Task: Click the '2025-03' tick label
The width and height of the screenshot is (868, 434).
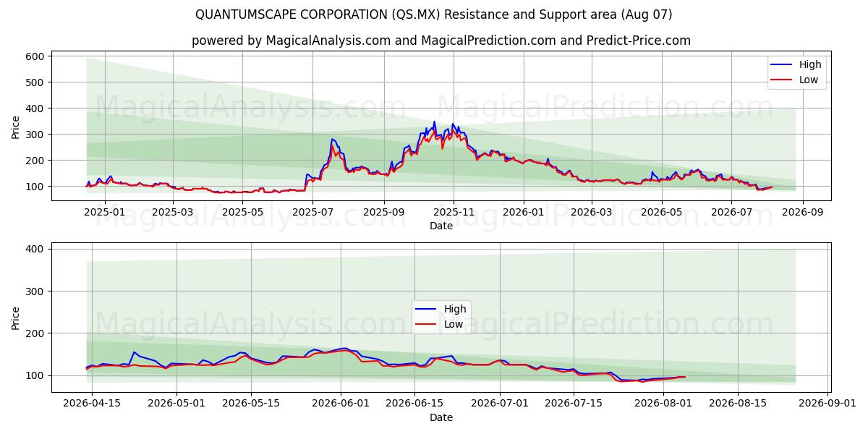Action: tap(174, 212)
